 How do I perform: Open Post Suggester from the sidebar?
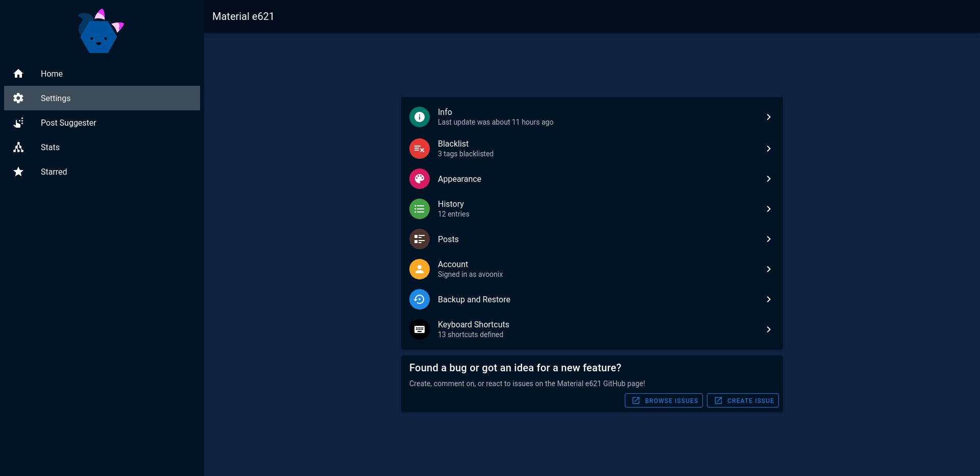coord(102,123)
